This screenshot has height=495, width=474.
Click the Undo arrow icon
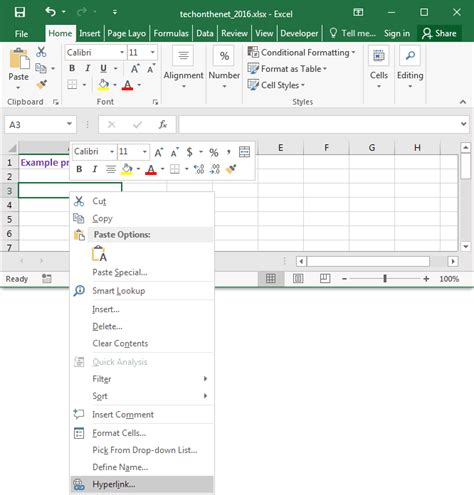(x=50, y=12)
